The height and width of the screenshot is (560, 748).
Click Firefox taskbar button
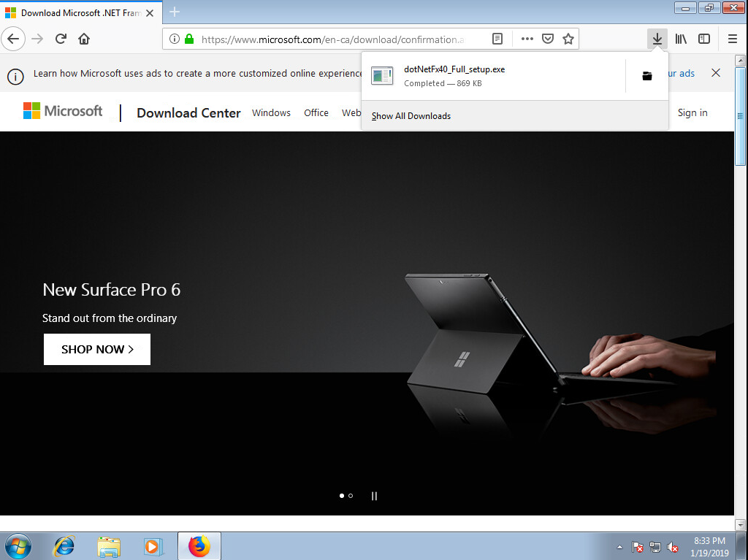[199, 546]
